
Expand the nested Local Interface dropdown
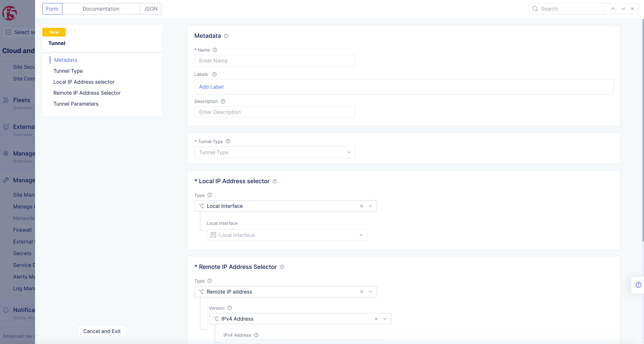pos(287,235)
